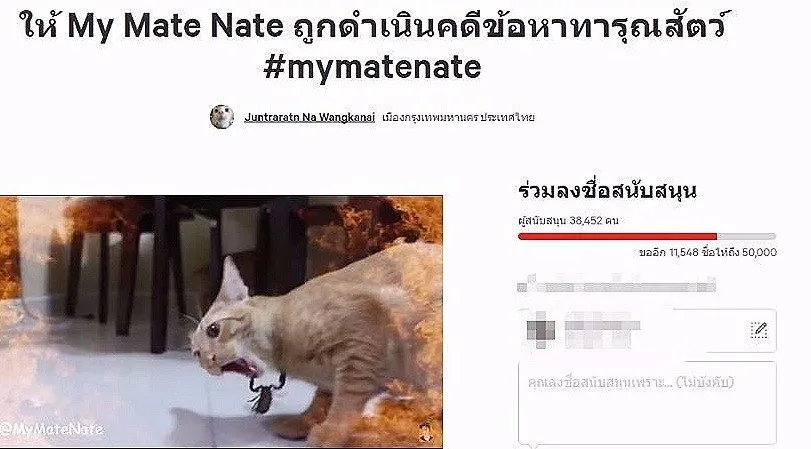811x449 pixels.
Task: Click the 11,548 more to 50,000 text
Action: (708, 252)
